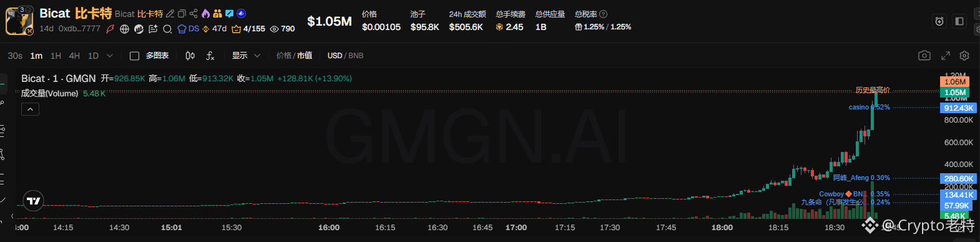Click the green 1.05M price tag
Image resolution: width=980 pixels, height=242 pixels.
[x=955, y=92]
